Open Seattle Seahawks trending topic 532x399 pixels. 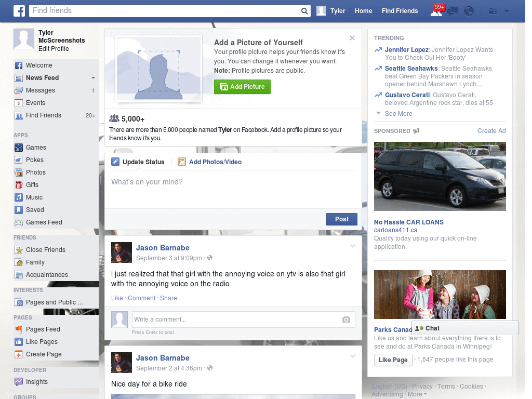point(411,69)
